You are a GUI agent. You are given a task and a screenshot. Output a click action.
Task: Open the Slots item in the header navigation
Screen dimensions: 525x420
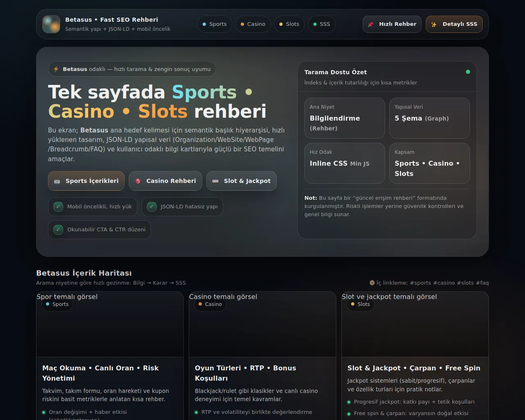coord(290,24)
